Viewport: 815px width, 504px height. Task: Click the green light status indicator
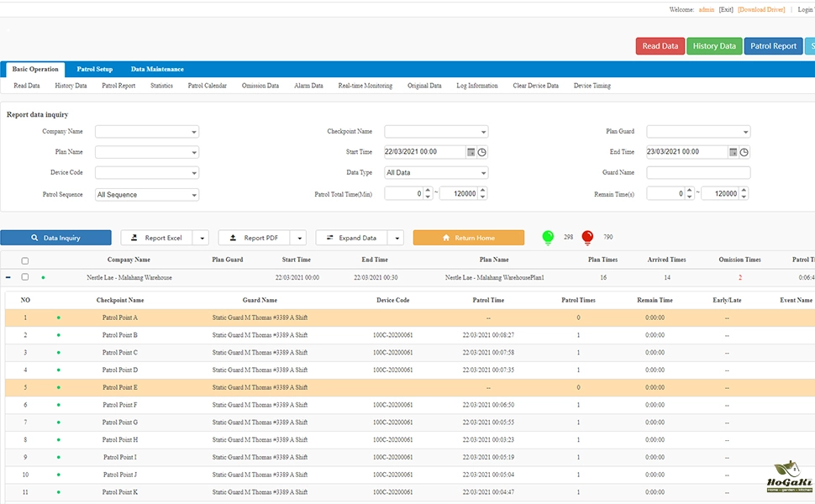548,238
